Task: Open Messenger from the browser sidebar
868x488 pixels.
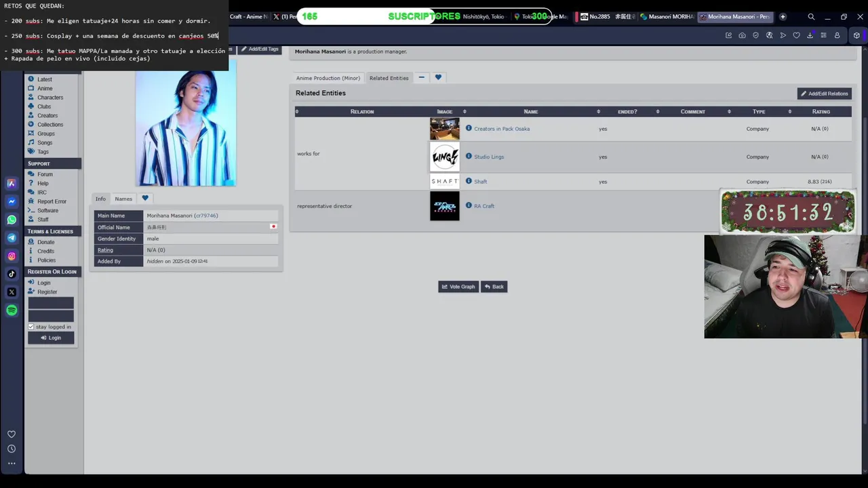Action: coord(12,201)
